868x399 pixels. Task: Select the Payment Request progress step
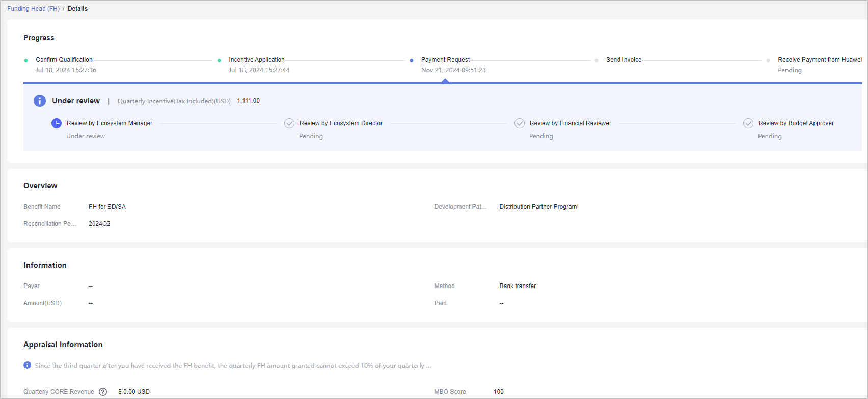coord(445,60)
